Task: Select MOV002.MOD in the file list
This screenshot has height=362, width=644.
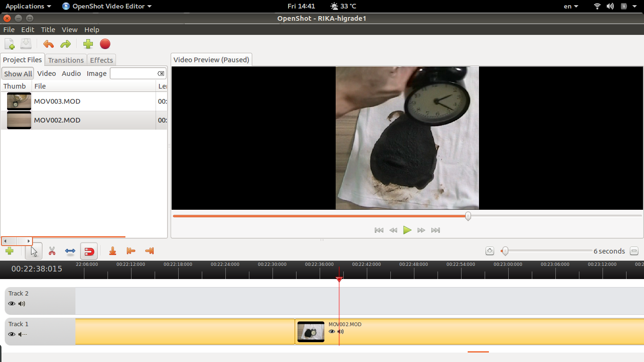Action: (84, 120)
